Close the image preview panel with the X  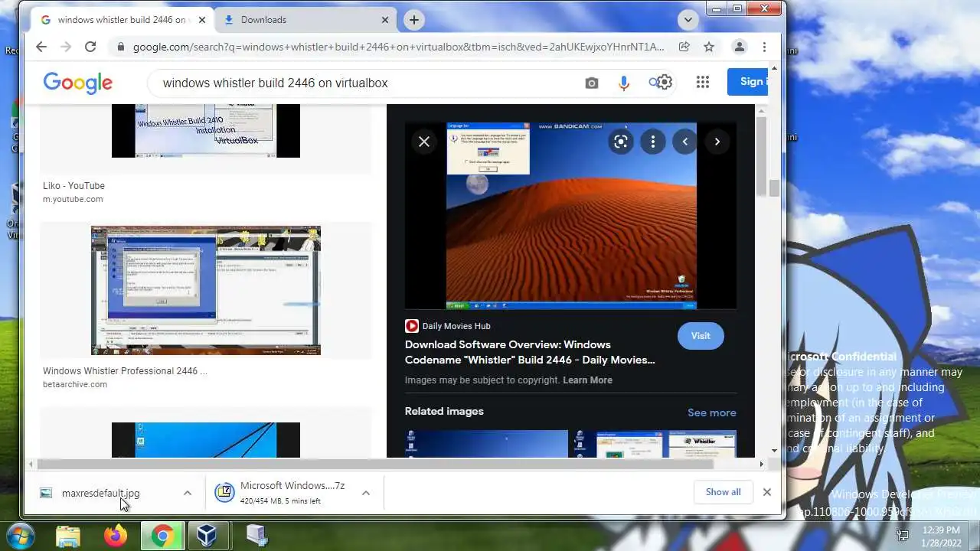pyautogui.click(x=424, y=142)
